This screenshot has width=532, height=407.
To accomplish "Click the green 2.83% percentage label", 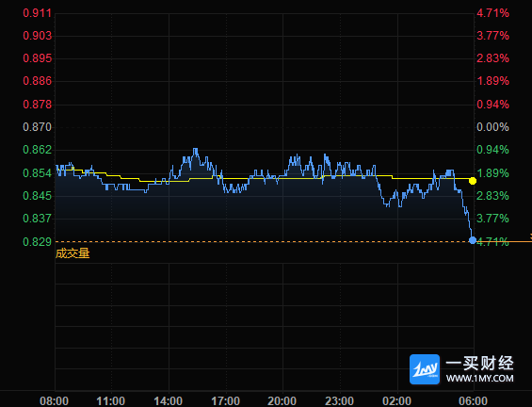I will pyautogui.click(x=492, y=196).
